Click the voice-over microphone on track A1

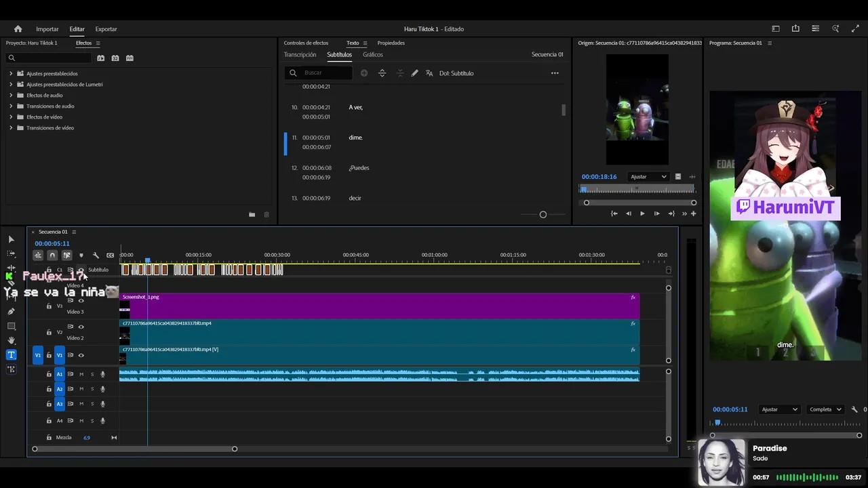[x=103, y=374]
